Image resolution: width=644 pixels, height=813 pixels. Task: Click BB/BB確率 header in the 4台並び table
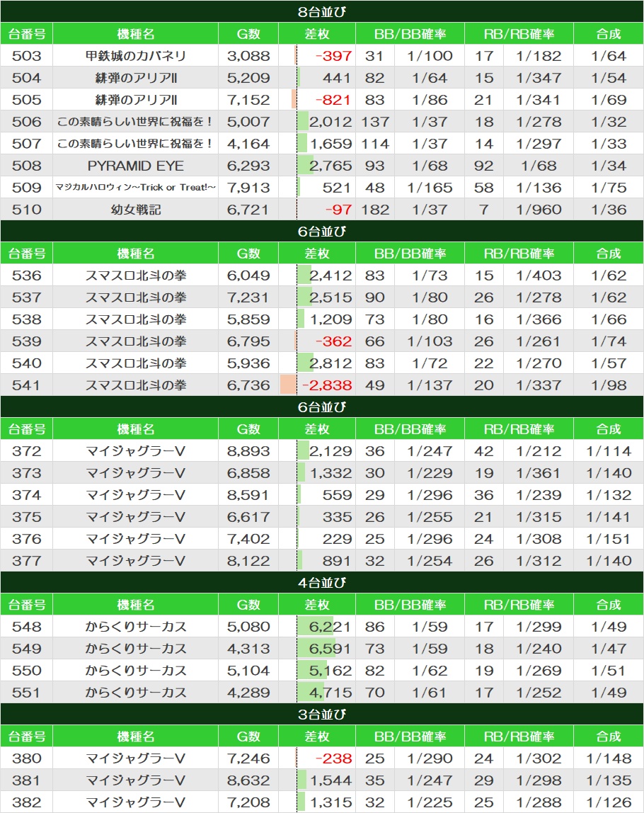tap(410, 605)
